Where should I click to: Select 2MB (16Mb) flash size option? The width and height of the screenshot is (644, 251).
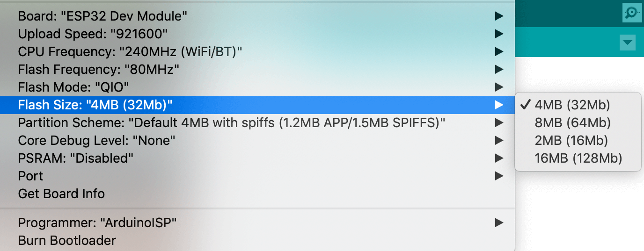(571, 140)
